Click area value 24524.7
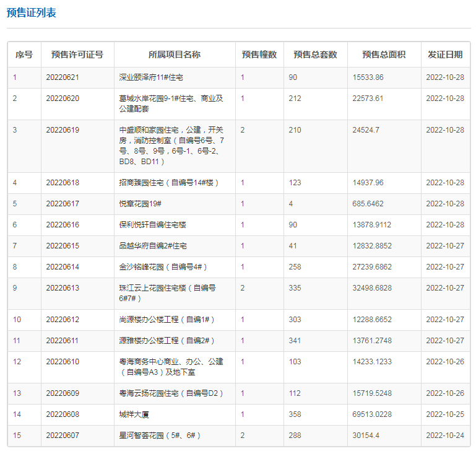476x451 pixels. click(x=366, y=130)
